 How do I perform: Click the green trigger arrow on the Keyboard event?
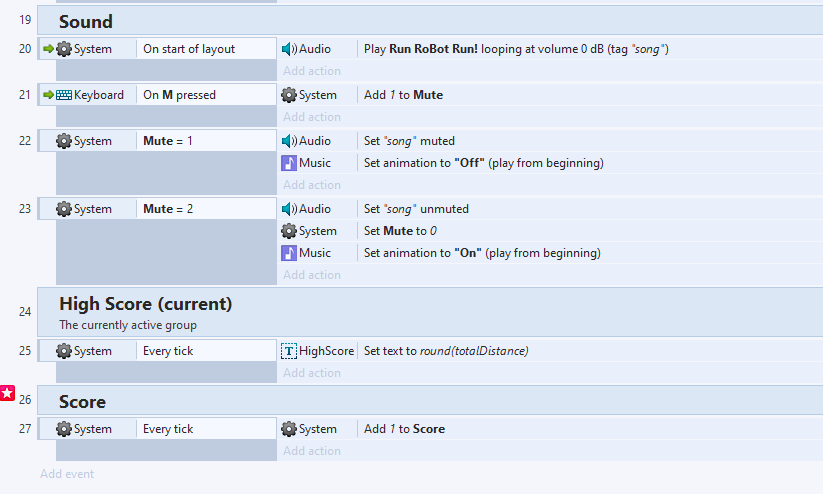click(48, 95)
